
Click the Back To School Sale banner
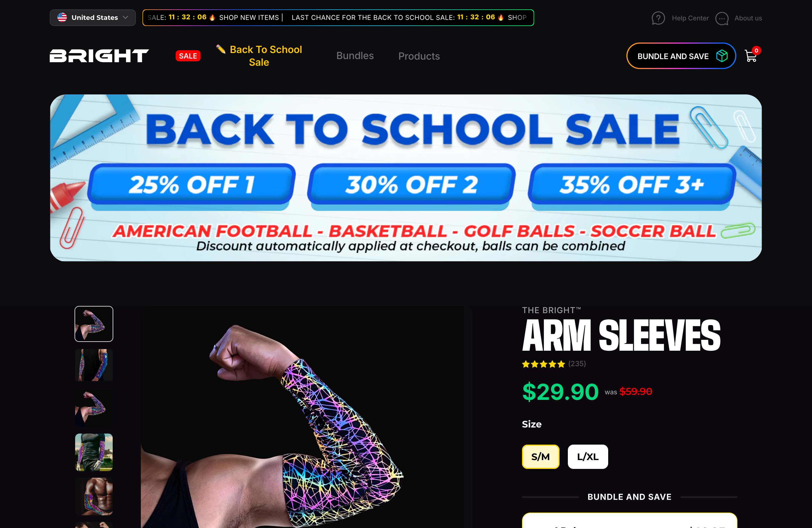coord(406,178)
